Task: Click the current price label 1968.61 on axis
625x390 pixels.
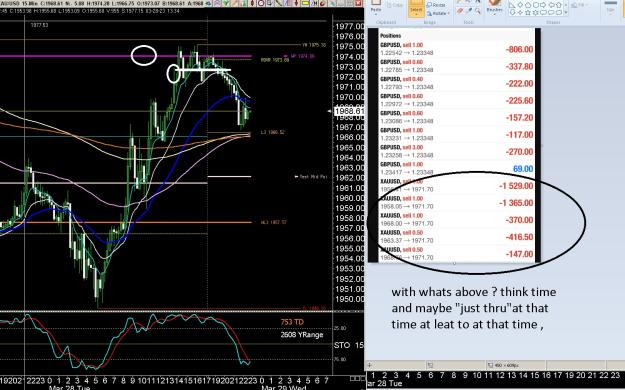Action: pyautogui.click(x=349, y=111)
